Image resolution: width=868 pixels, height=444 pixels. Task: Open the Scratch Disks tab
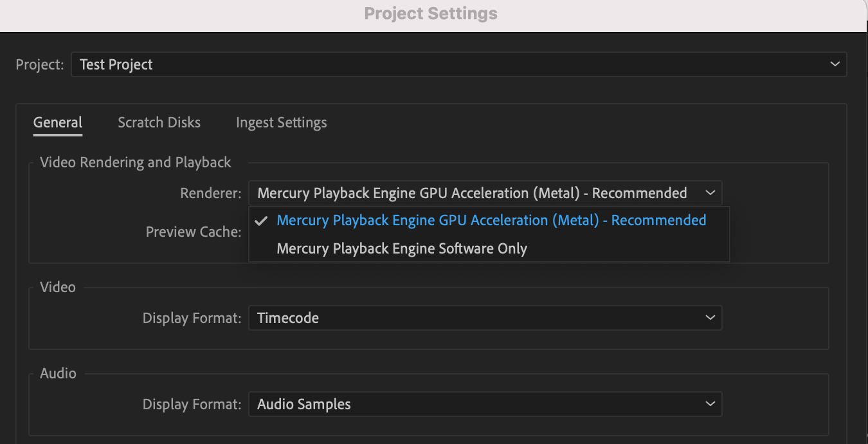[159, 122]
